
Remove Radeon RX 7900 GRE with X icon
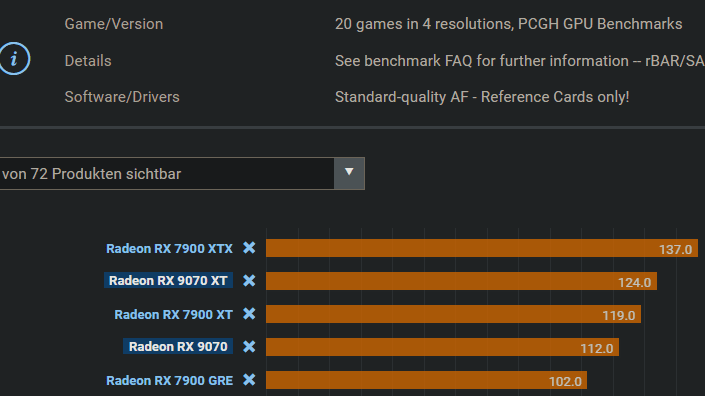pyautogui.click(x=249, y=380)
